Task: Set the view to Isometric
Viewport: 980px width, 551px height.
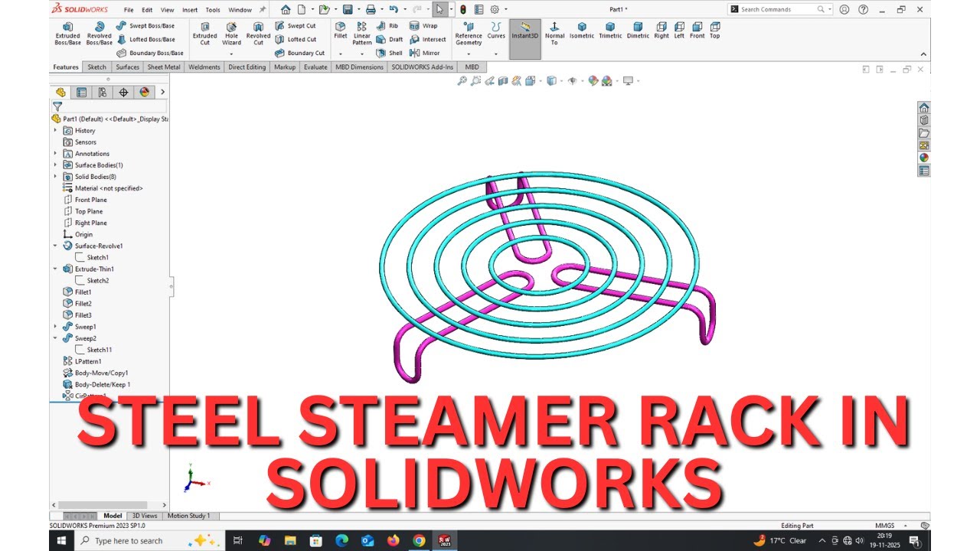Action: pyautogui.click(x=582, y=31)
